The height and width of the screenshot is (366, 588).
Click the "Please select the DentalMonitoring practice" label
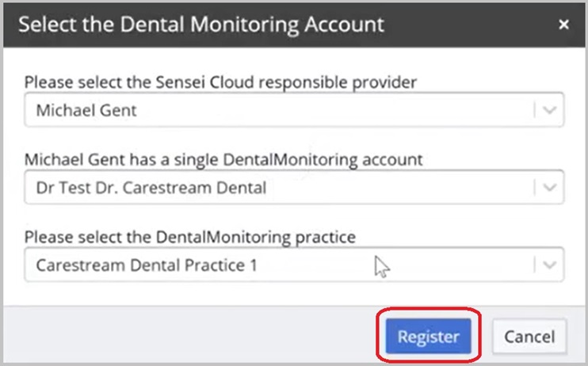click(190, 236)
